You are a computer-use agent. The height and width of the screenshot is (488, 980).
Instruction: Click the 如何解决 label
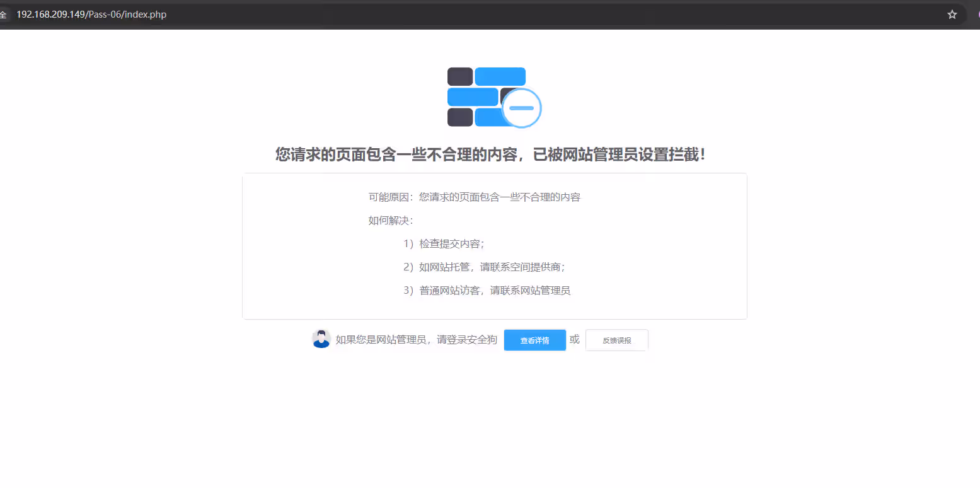click(390, 221)
